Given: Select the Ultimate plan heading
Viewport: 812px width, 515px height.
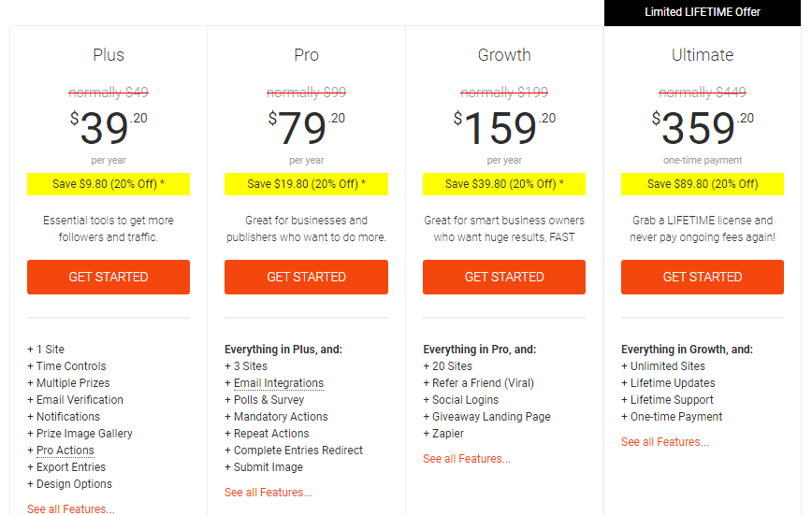Looking at the screenshot, I should pyautogui.click(x=703, y=55).
